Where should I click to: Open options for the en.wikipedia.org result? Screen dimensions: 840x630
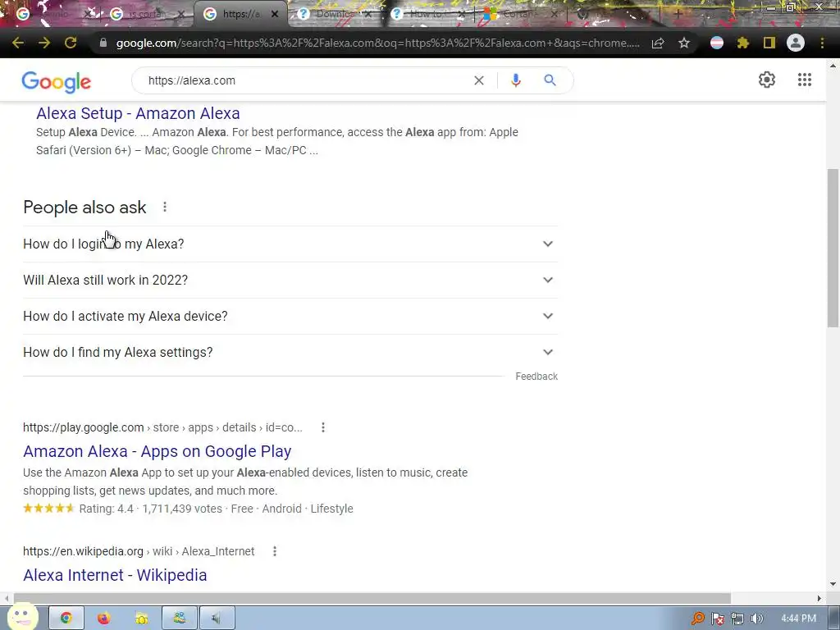pyautogui.click(x=275, y=551)
